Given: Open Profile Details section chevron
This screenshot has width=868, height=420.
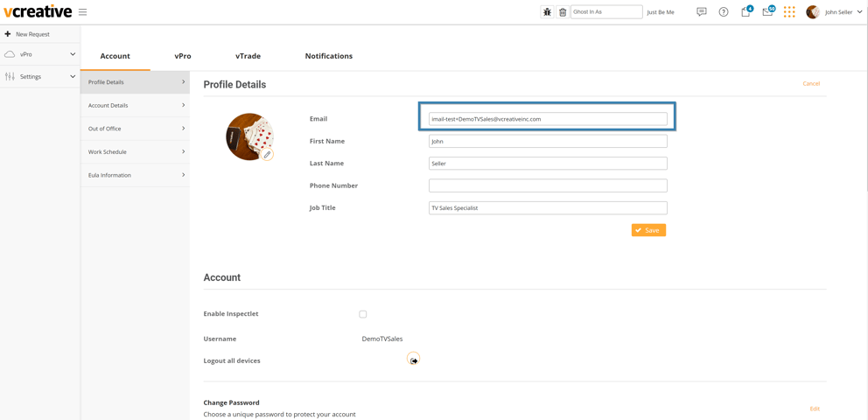Looking at the screenshot, I should [x=183, y=82].
